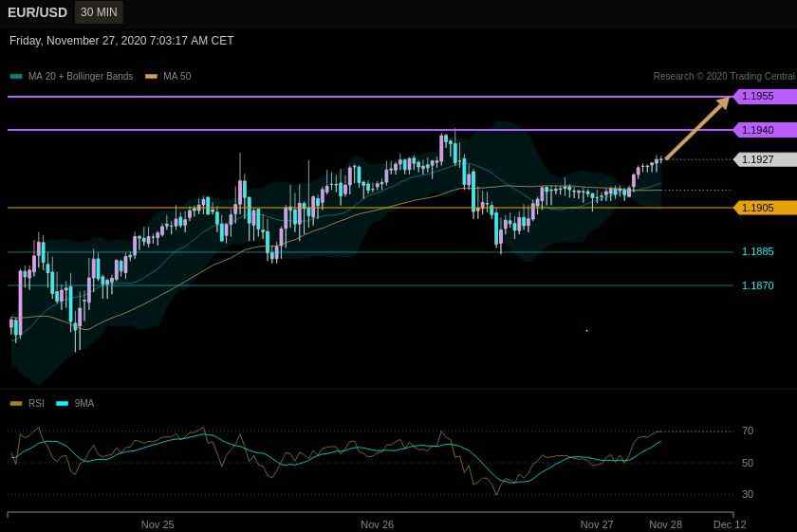Screen dimensions: 797x532
Task: Click the Research © 2020 Trading Central text
Action: click(724, 76)
